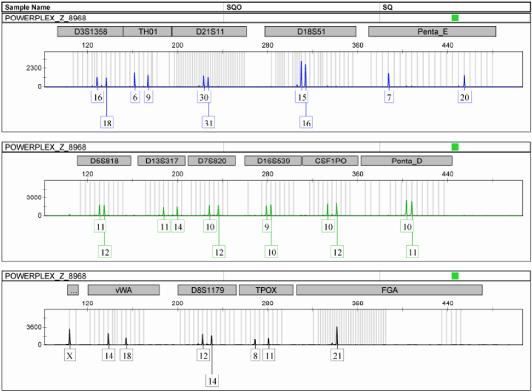Click the green SQ indicator in the top blue panel
The height and width of the screenshot is (392, 532).
point(455,18)
